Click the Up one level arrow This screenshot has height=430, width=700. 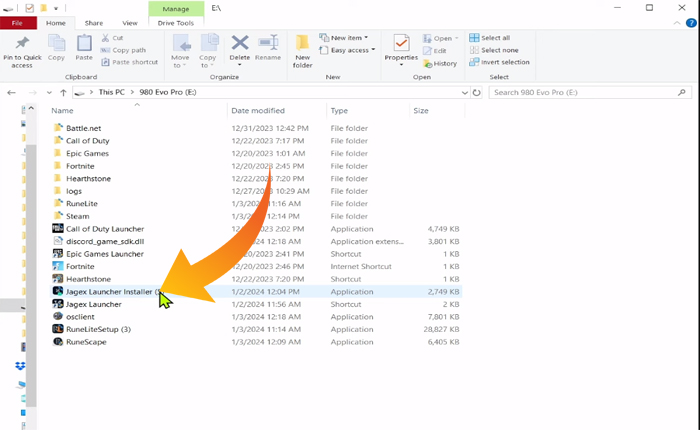63,92
